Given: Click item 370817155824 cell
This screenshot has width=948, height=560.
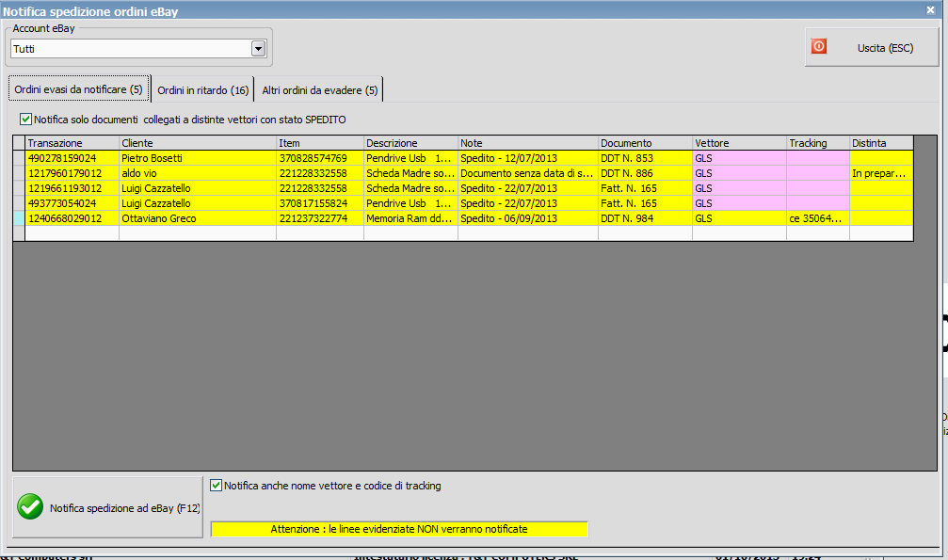Looking at the screenshot, I should [x=320, y=203].
